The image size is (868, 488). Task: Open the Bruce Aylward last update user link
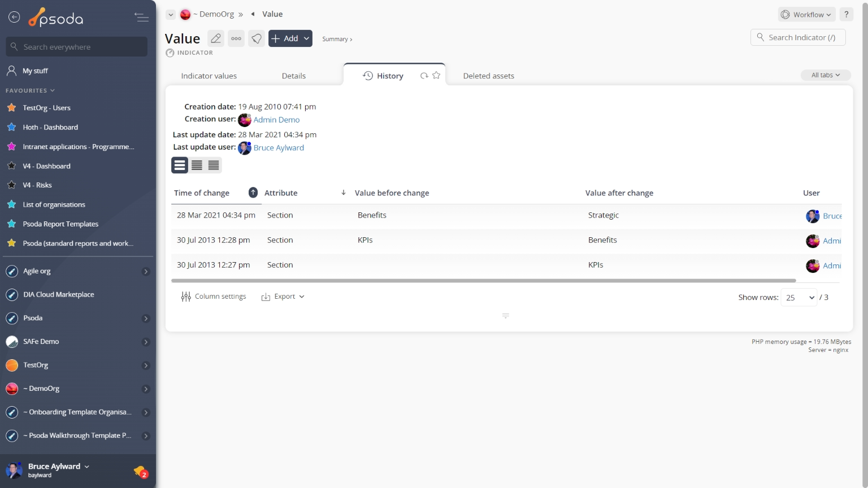[x=279, y=147]
